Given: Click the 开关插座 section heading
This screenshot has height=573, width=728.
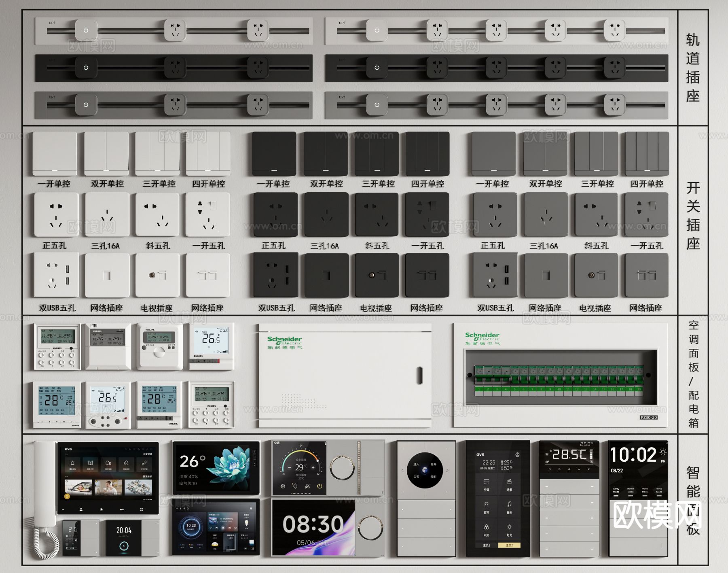Looking at the screenshot, I should [x=693, y=216].
